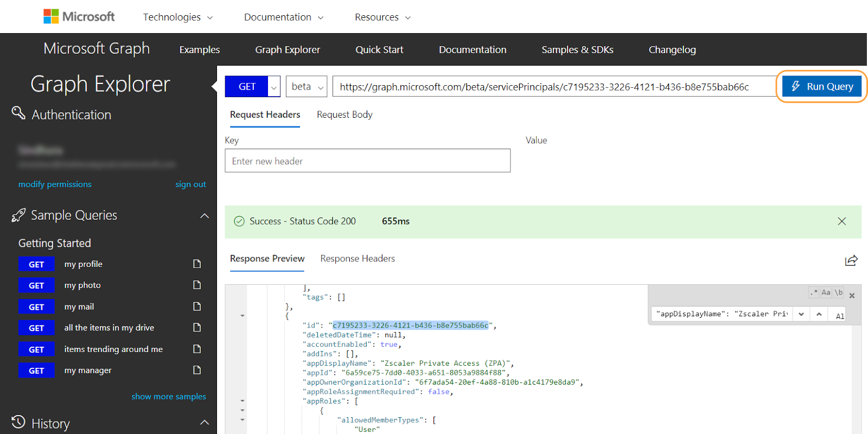
Task: Collapse the JSON object fold arrow beside id
Action: click(x=242, y=316)
